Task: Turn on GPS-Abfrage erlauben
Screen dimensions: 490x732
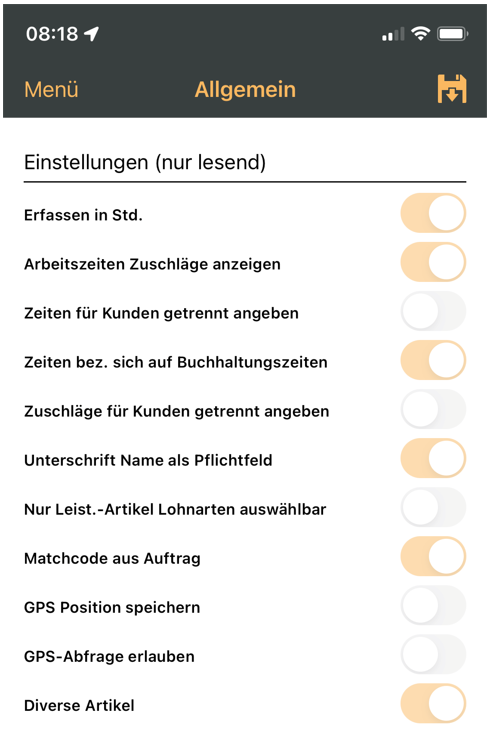Action: [x=433, y=654]
